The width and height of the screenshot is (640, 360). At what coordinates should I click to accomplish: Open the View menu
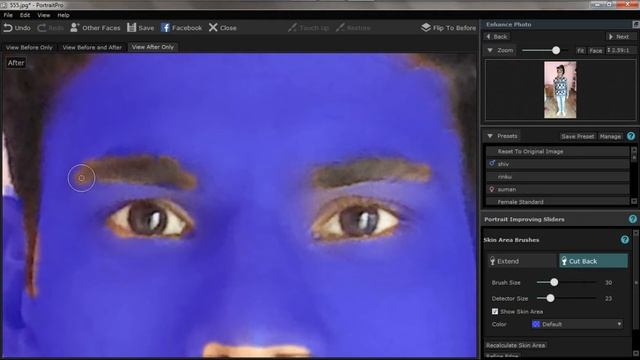pyautogui.click(x=44, y=15)
